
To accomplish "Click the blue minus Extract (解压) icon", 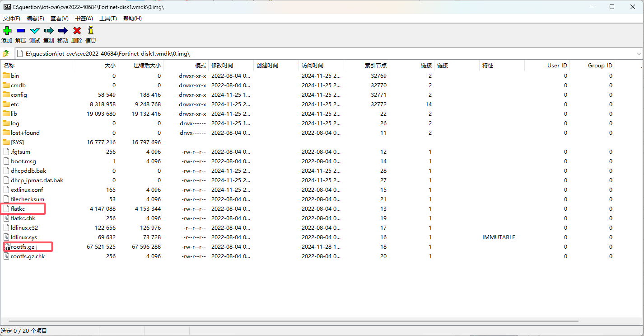I will point(21,31).
